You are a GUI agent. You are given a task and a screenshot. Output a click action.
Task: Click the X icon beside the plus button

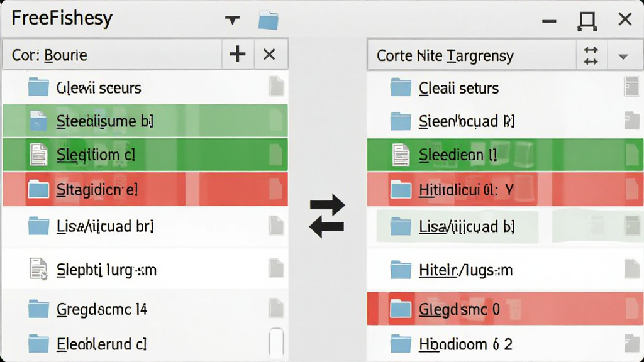coord(269,54)
